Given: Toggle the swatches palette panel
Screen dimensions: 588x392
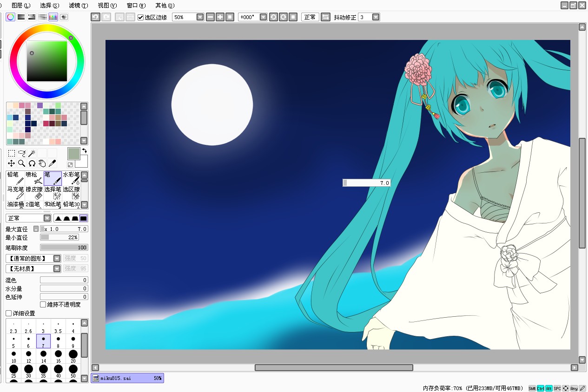Looking at the screenshot, I should 53,17.
